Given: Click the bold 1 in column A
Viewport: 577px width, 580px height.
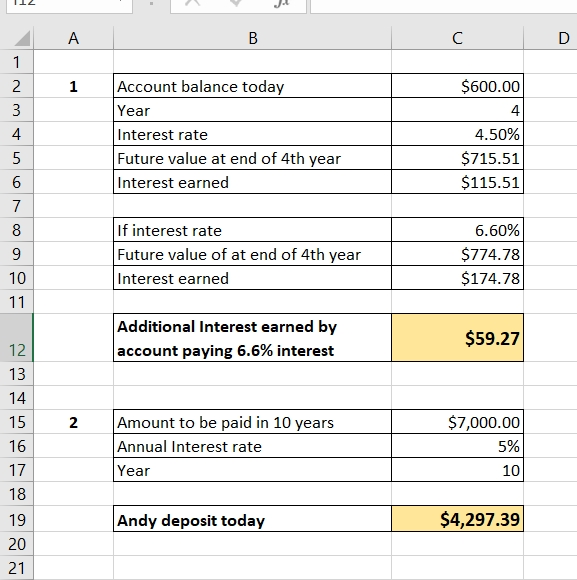Looking at the screenshot, I should click(x=73, y=87).
